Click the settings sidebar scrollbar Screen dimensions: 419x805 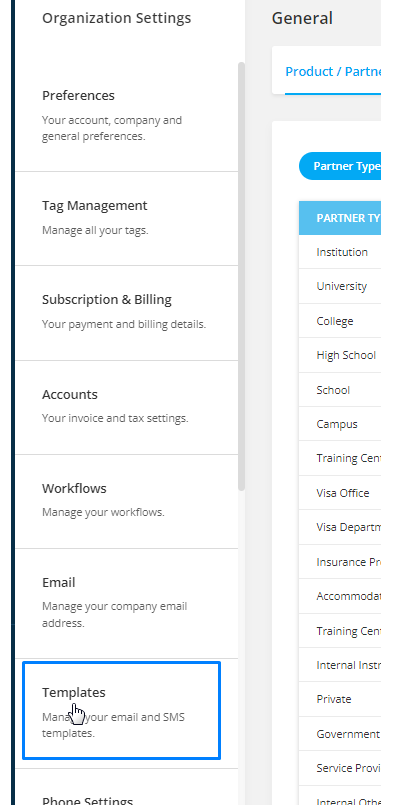point(241,276)
